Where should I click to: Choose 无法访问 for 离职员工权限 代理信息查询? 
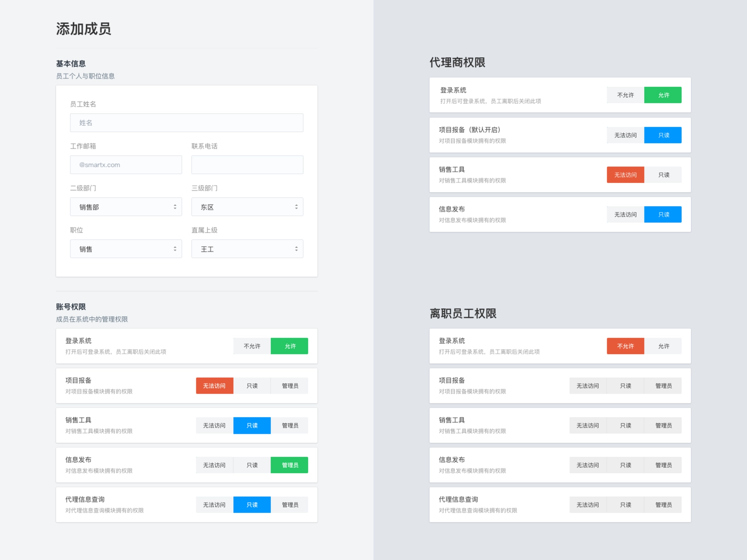588,505
